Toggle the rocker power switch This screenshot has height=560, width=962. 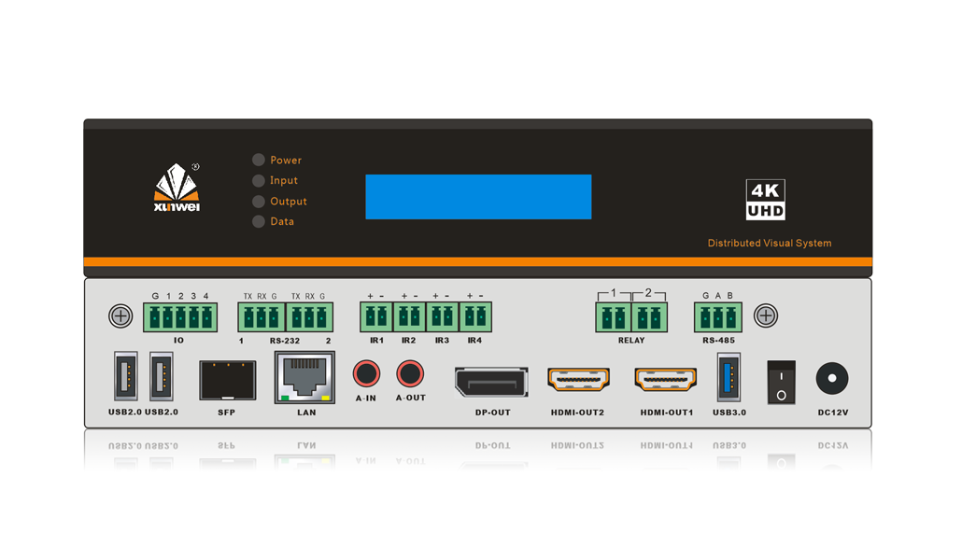pyautogui.click(x=781, y=382)
